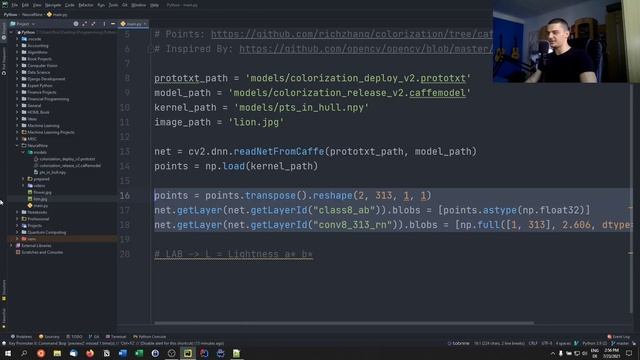This screenshot has width=640, height=360.
Task: Select the Machine Learning Projects folder
Action: point(51,132)
